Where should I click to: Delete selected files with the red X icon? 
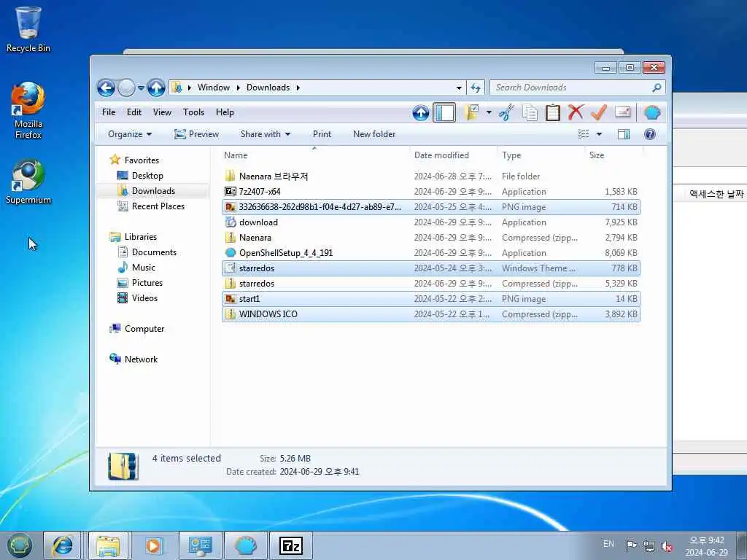pyautogui.click(x=576, y=112)
